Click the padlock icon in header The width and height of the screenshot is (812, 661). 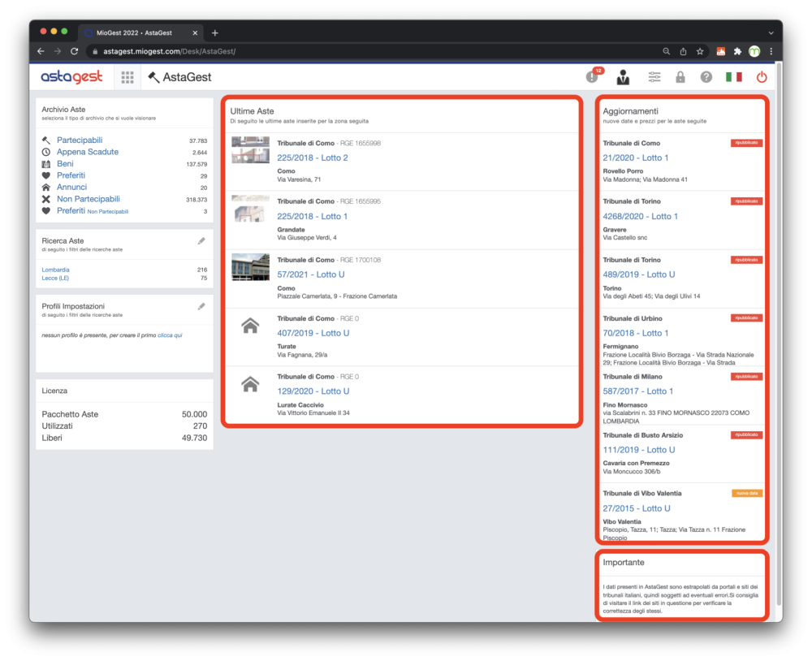tap(680, 77)
